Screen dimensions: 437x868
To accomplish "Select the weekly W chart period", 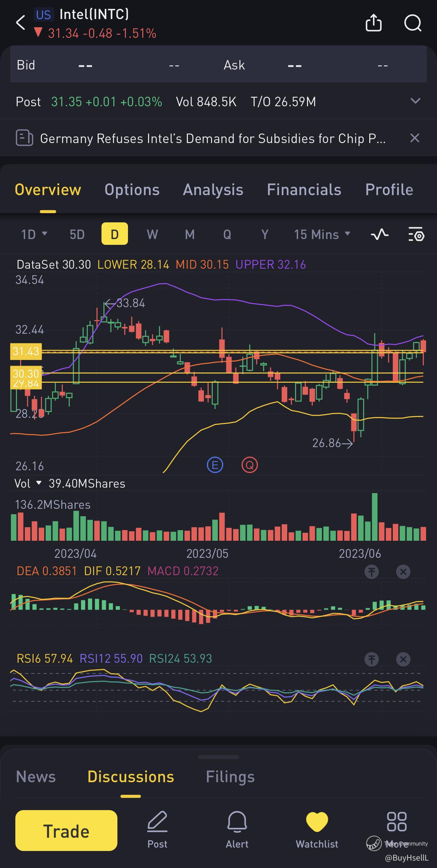I will click(152, 234).
